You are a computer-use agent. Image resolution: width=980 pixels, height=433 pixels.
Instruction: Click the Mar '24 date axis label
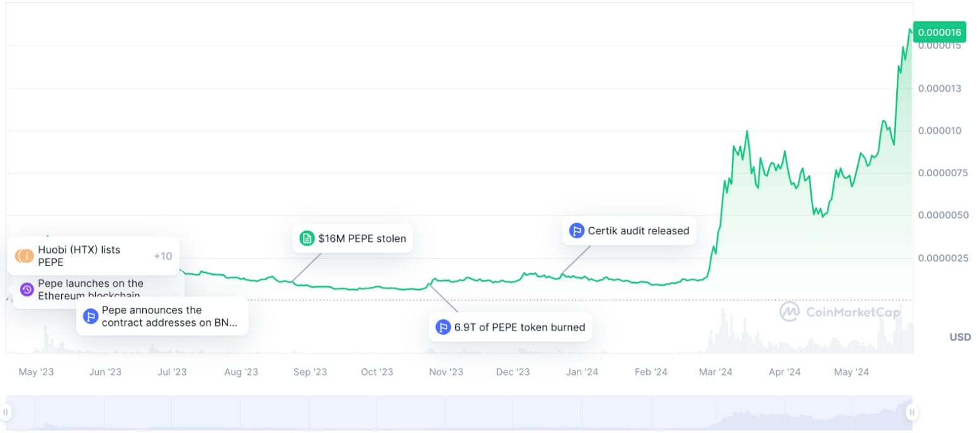tap(715, 372)
